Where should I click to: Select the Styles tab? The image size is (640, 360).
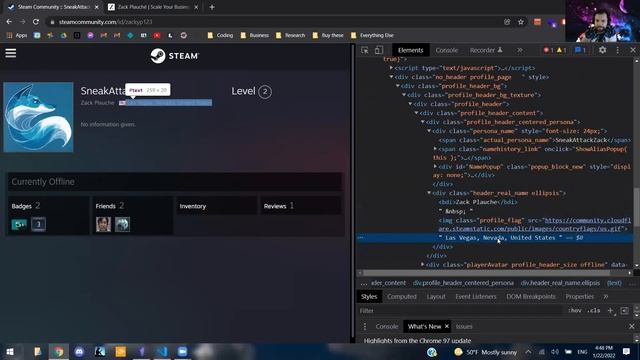pyautogui.click(x=369, y=297)
